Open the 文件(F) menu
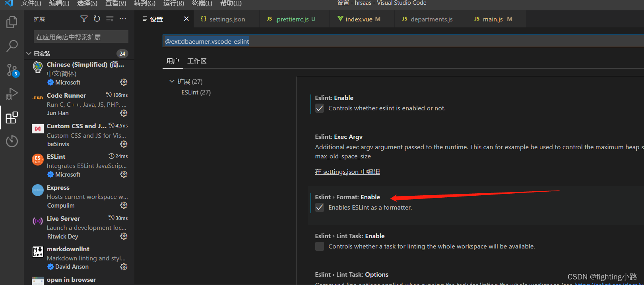This screenshot has width=644, height=285. pos(31,3)
